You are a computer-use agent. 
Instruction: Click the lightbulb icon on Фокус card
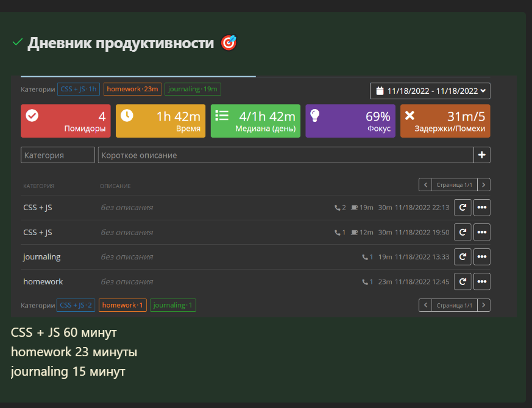coord(315,116)
